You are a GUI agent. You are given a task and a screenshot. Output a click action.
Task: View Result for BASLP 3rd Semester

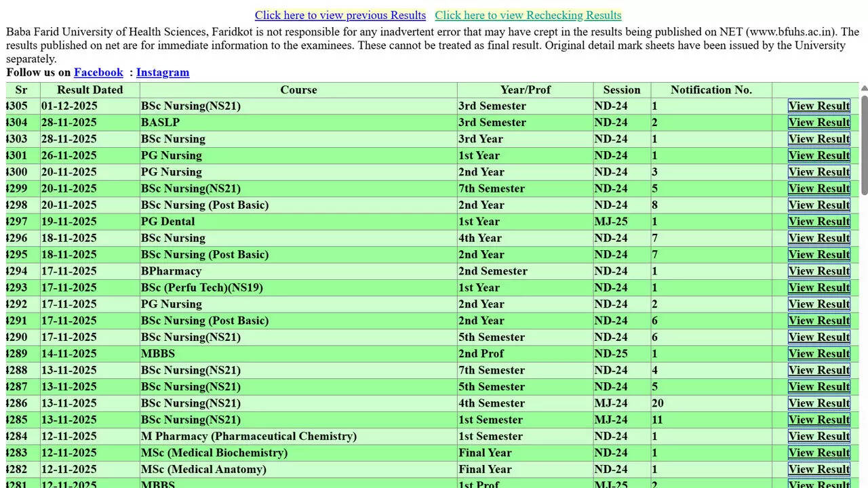[x=818, y=123]
